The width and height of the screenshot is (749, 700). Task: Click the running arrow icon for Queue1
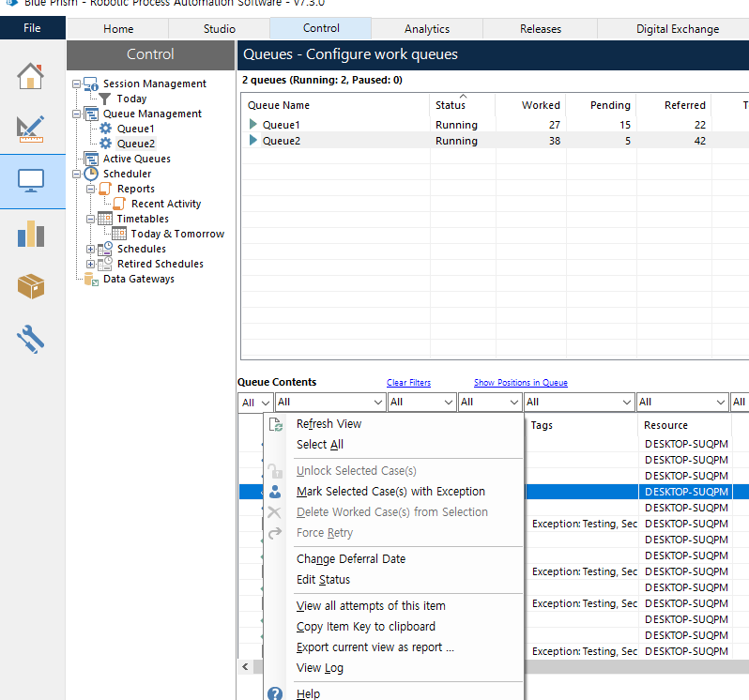pos(253,125)
